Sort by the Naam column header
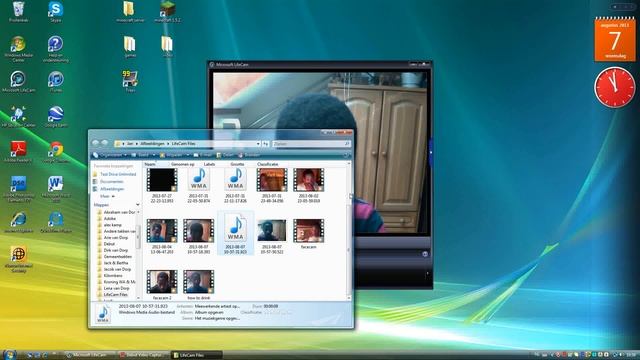 (156, 164)
